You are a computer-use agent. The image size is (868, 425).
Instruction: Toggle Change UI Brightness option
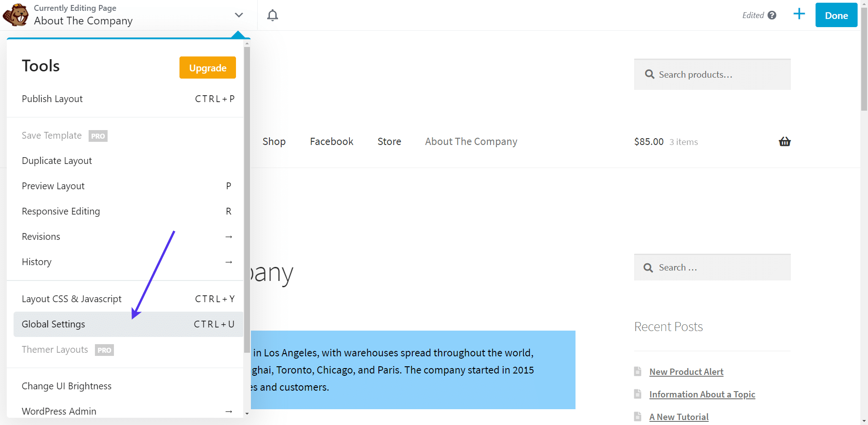66,386
